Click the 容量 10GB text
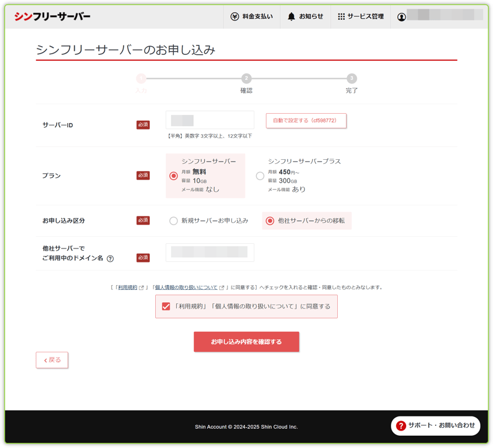The height and width of the screenshot is (448, 493). pyautogui.click(x=194, y=181)
